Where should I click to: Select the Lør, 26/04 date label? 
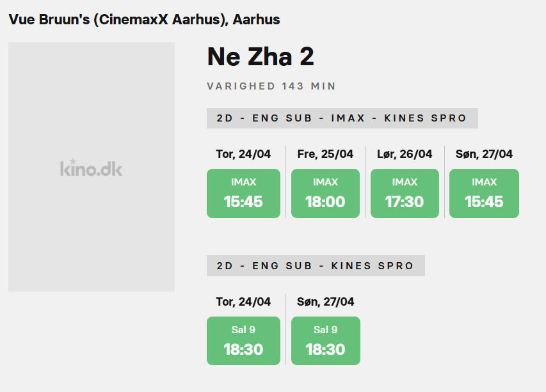pos(405,154)
